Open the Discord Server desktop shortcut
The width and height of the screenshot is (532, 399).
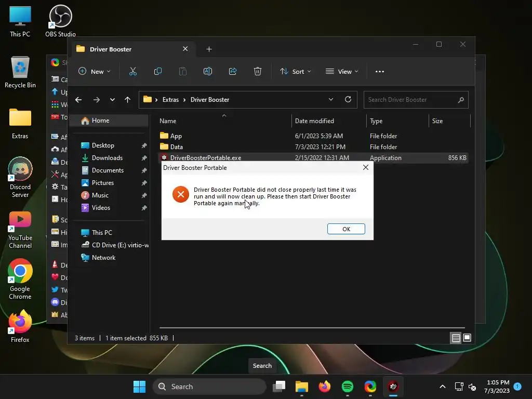pos(20,178)
